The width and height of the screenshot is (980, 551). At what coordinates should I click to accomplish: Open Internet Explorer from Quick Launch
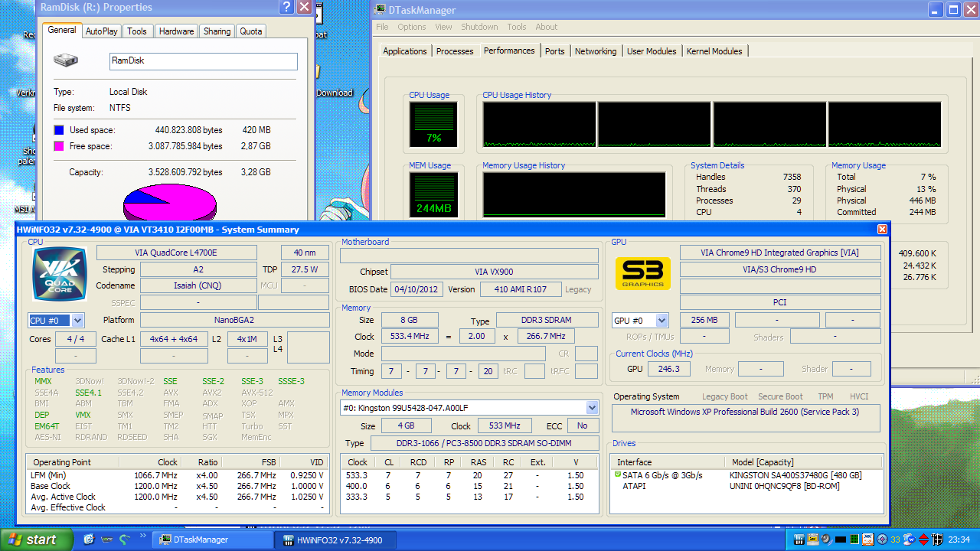pos(89,540)
